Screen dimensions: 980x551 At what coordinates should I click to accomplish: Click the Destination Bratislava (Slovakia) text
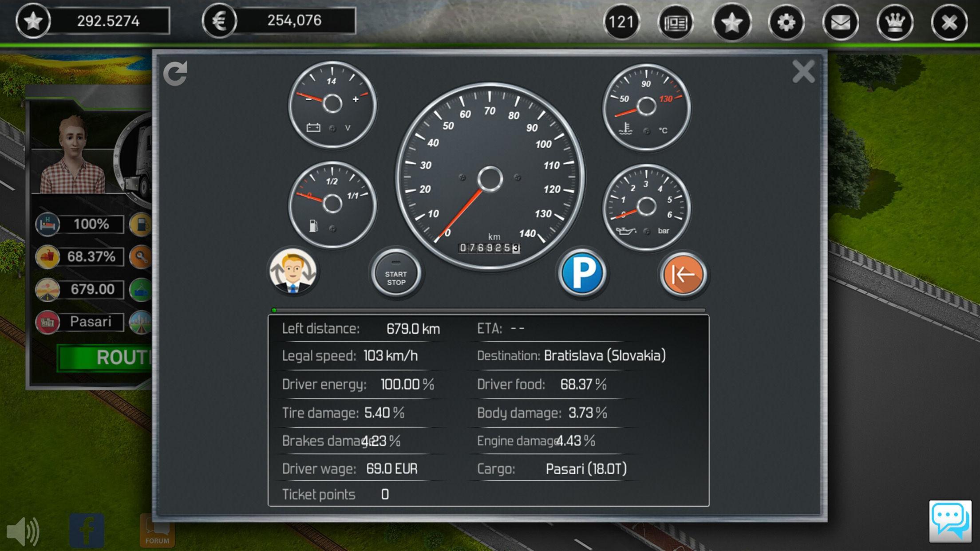(605, 356)
